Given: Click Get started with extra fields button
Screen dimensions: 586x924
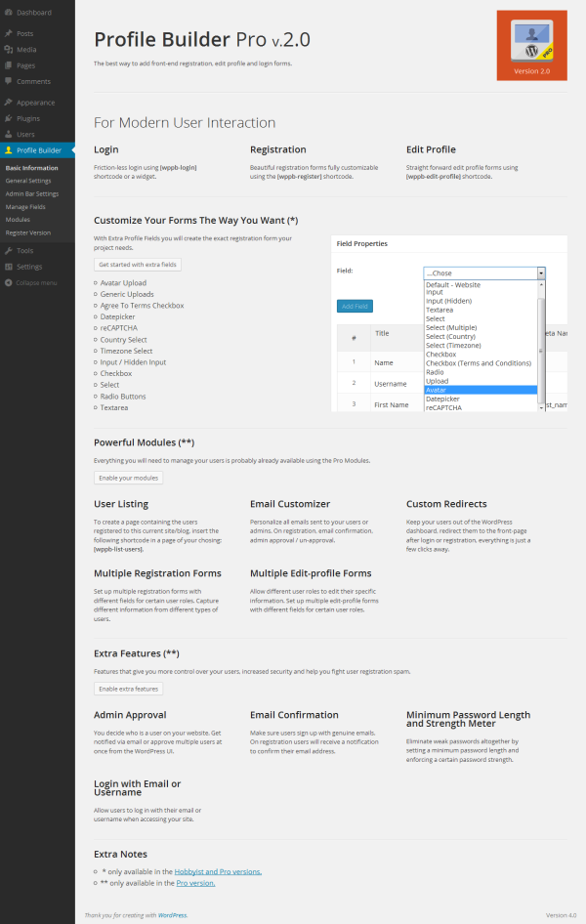Looking at the screenshot, I should [x=138, y=265].
